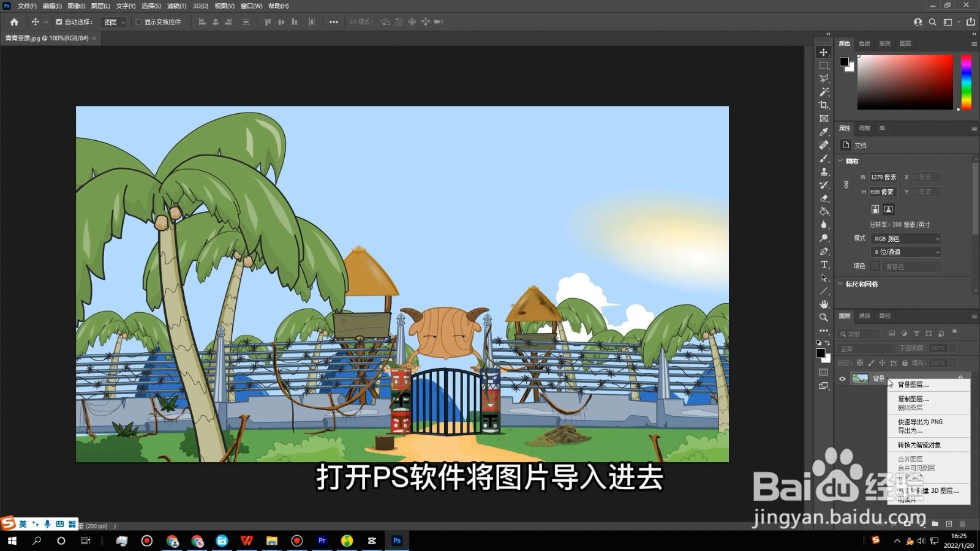Toggle the lock all icon
Viewport: 980px width, 551px height.
click(905, 363)
